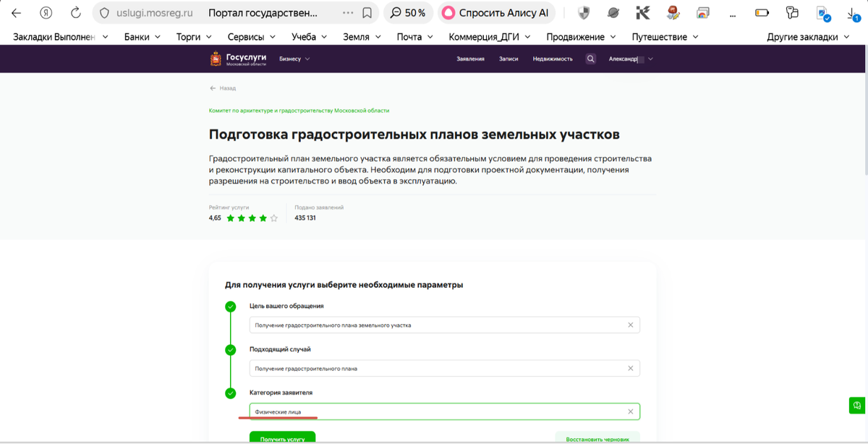Go to Записи in site header
868x444 pixels.
[509, 59]
